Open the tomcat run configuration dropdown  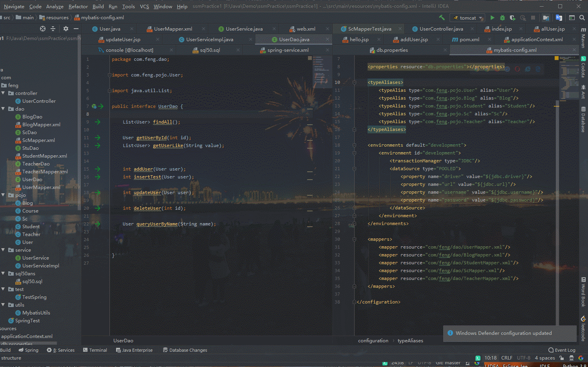467,18
